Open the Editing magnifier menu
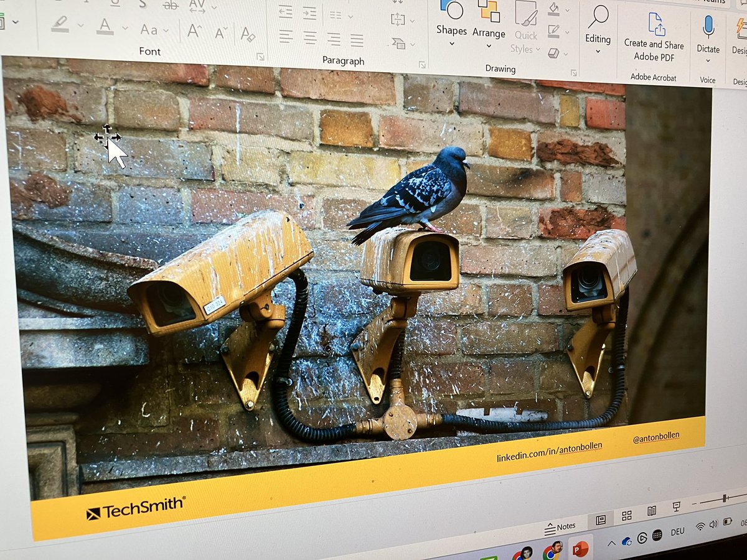 tap(598, 30)
